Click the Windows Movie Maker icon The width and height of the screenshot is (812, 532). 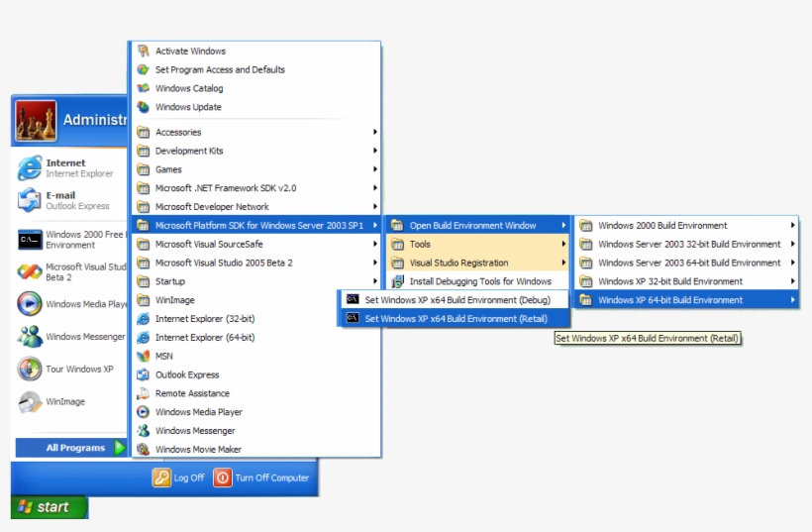pos(144,449)
